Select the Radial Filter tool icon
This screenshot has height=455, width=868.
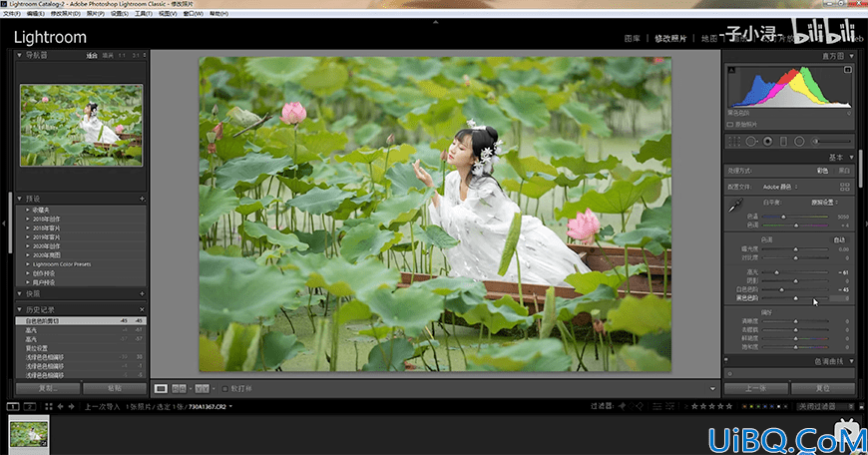click(799, 142)
